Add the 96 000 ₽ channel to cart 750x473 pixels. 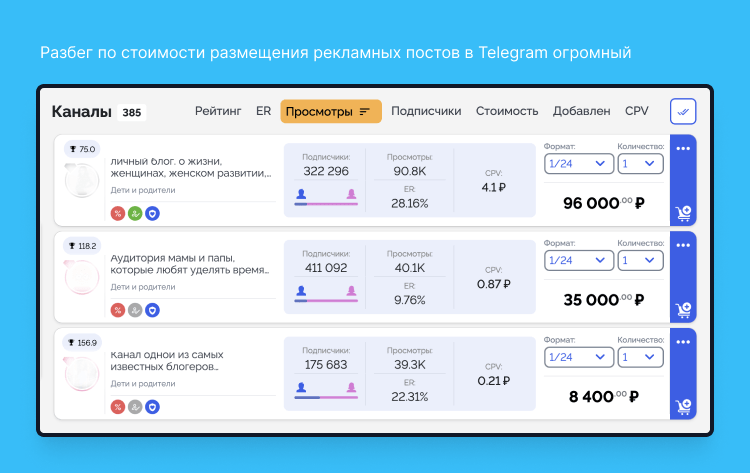683,213
